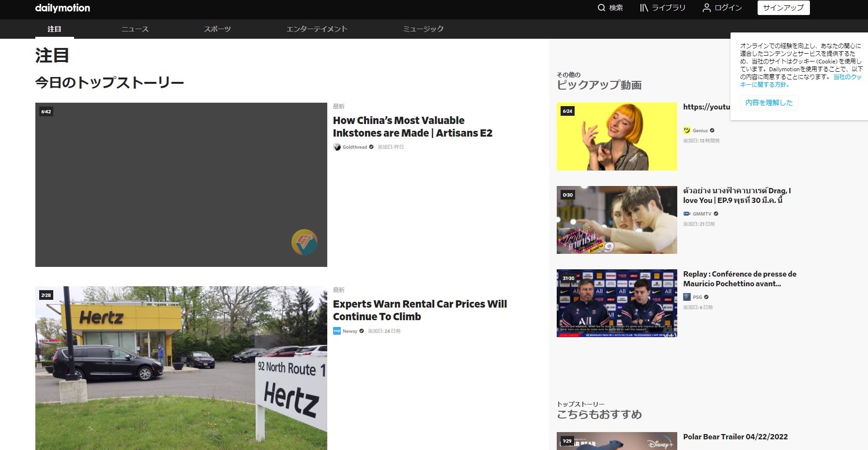Click the こちらもおすすめ heading

(599, 415)
